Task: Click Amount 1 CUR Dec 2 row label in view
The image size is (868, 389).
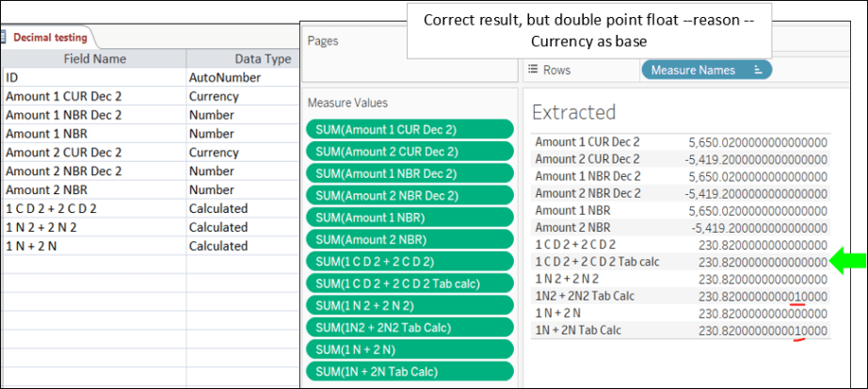Action: pyautogui.click(x=587, y=141)
